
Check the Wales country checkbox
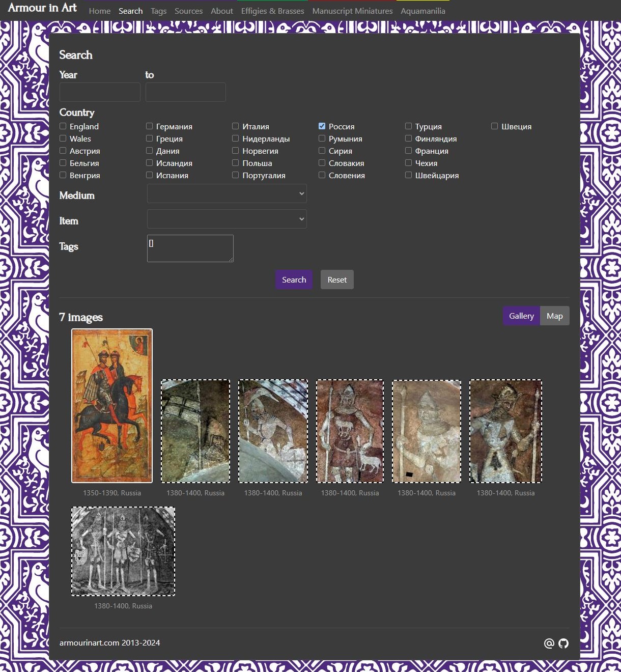coord(63,138)
